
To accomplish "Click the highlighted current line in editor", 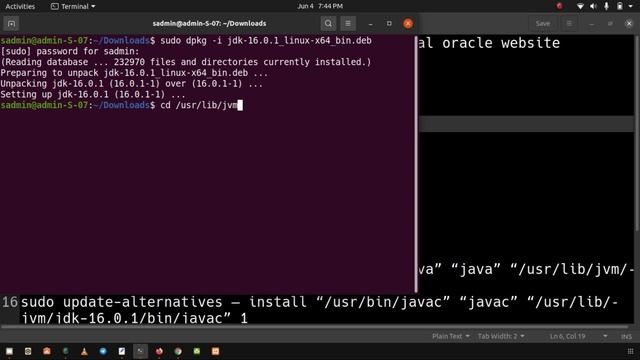I will [x=527, y=124].
